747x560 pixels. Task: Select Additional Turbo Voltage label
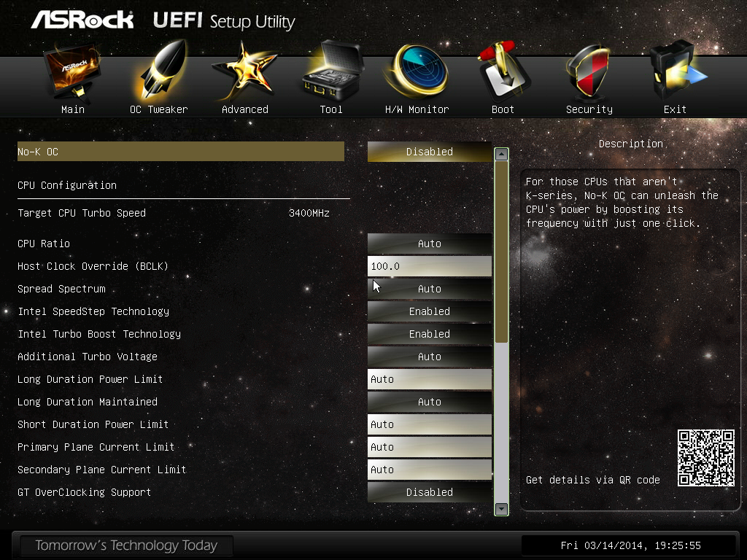(x=88, y=357)
